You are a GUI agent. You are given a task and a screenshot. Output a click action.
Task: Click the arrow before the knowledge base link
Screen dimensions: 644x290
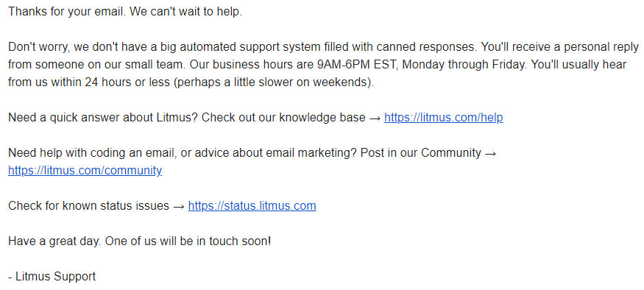click(x=375, y=118)
